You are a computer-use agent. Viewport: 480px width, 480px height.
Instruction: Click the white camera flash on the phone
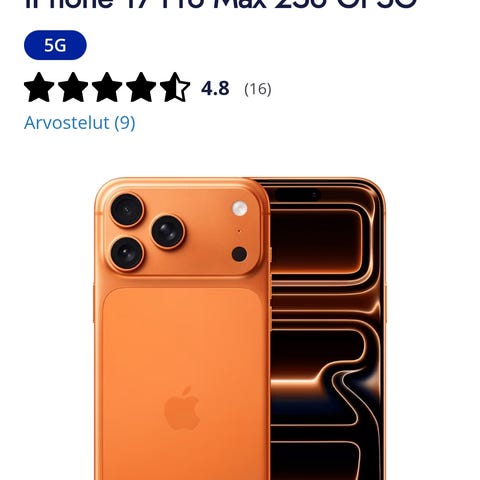point(240,208)
